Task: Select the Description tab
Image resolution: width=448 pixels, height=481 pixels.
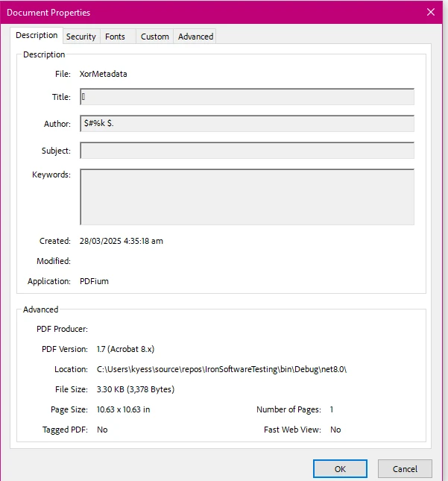Action: (37, 36)
